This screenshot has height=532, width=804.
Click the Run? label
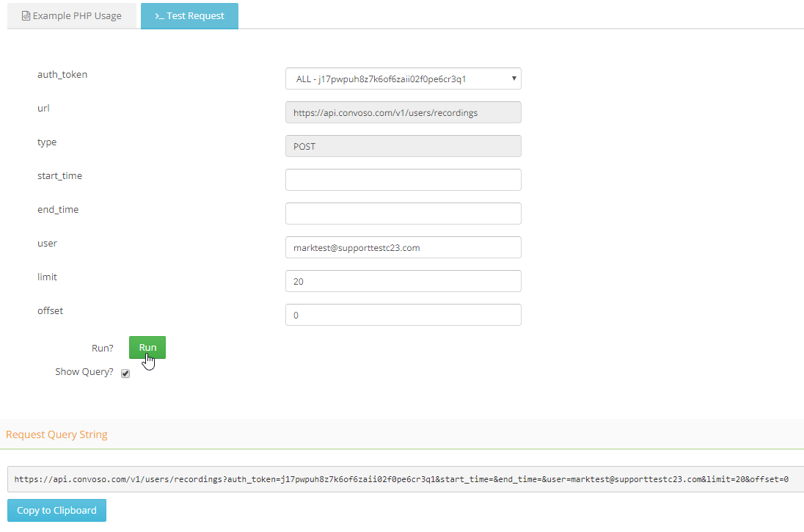point(103,349)
